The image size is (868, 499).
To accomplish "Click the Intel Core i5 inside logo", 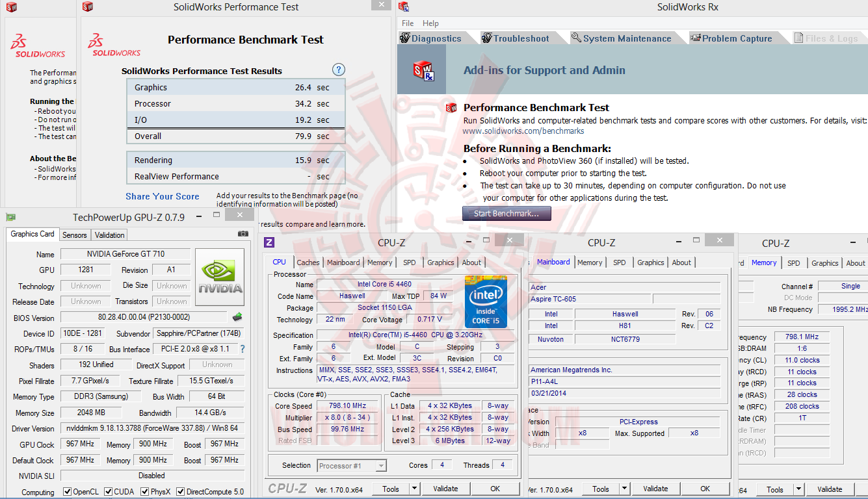I will (x=486, y=301).
